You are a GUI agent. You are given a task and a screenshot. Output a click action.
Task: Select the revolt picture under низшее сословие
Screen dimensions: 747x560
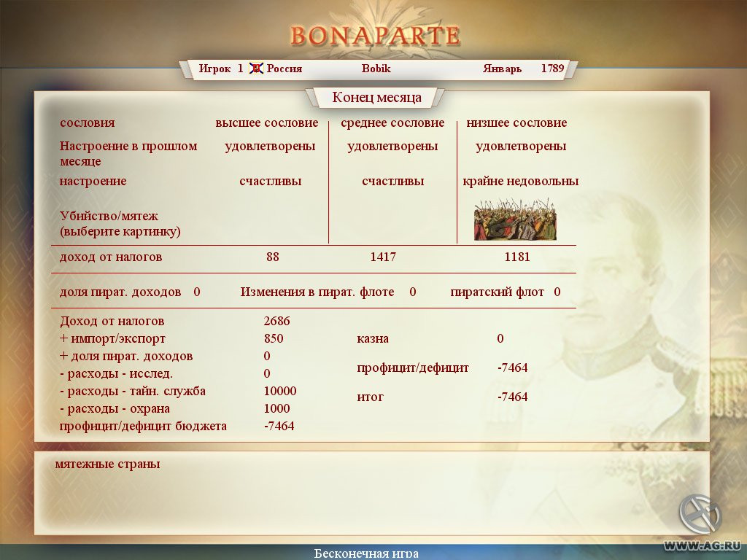pyautogui.click(x=515, y=220)
